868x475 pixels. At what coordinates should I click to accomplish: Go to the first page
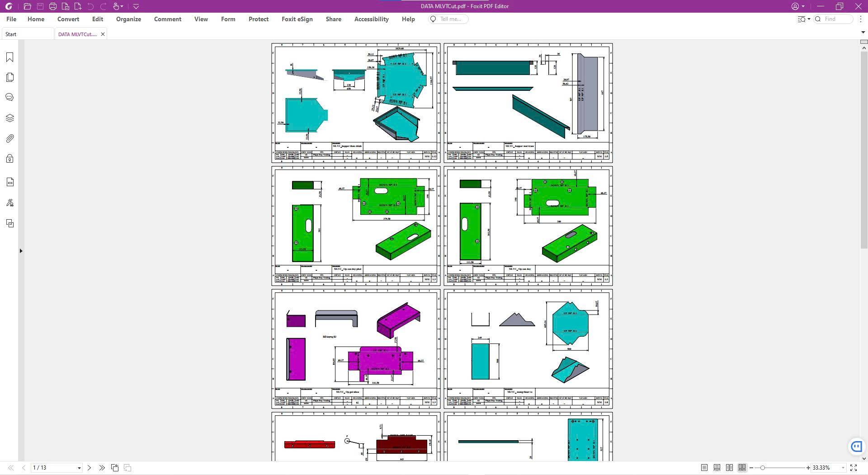pos(11,468)
